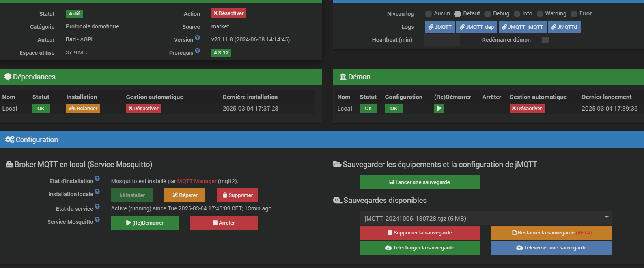The image size is (644, 268).
Task: Click help icon next to Etat du service
Action: (x=97, y=206)
